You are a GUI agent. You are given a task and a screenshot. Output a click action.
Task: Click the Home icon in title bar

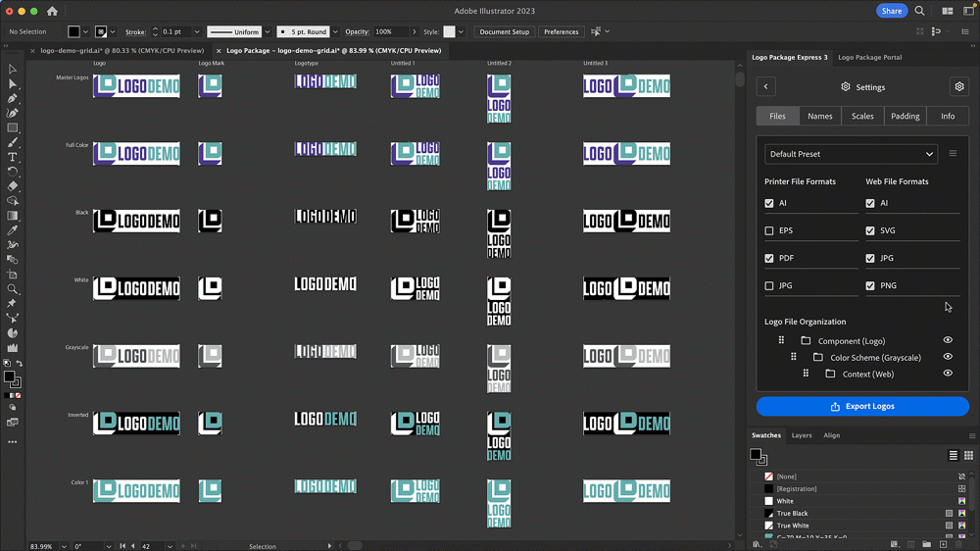coord(52,12)
